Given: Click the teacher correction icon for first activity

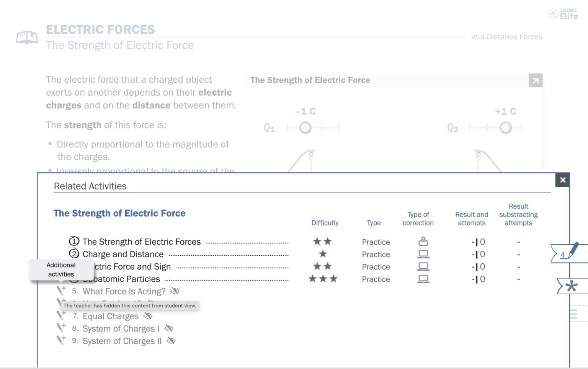Looking at the screenshot, I should [x=423, y=242].
